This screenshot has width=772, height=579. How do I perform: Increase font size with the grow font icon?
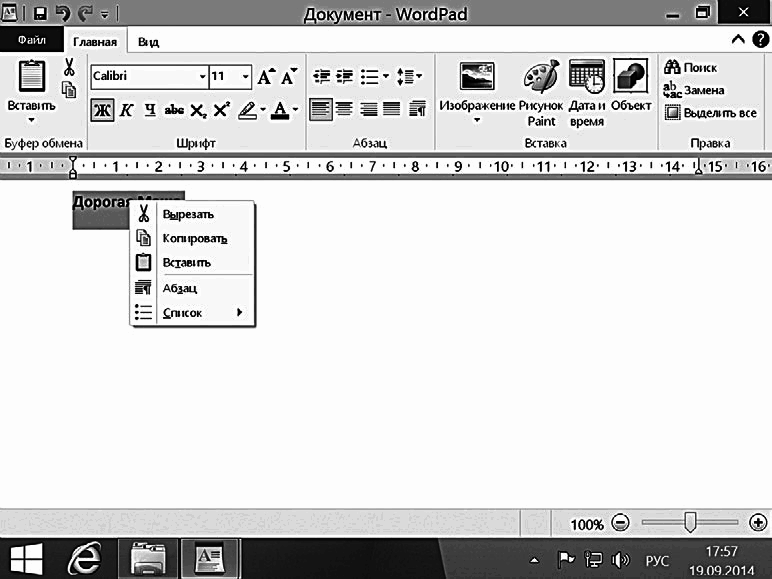[266, 76]
